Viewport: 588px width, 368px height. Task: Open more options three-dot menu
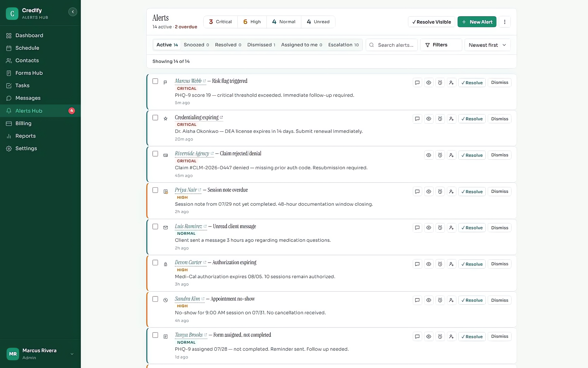click(505, 22)
